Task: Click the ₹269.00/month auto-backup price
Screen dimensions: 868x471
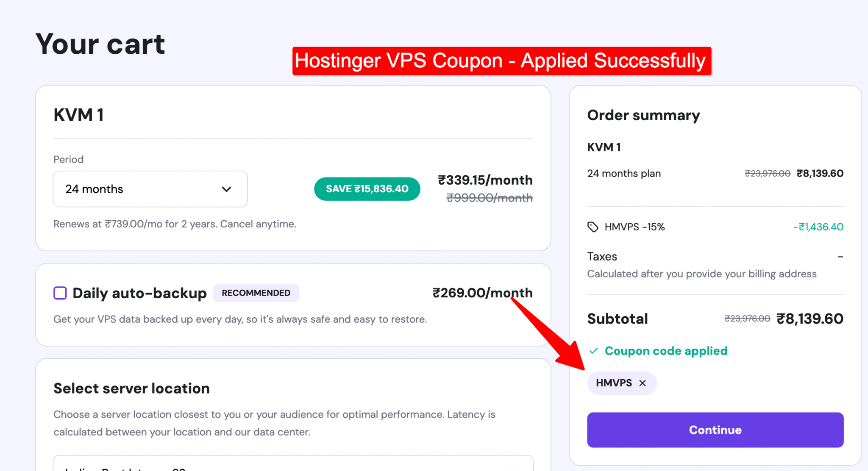Action: (x=483, y=293)
